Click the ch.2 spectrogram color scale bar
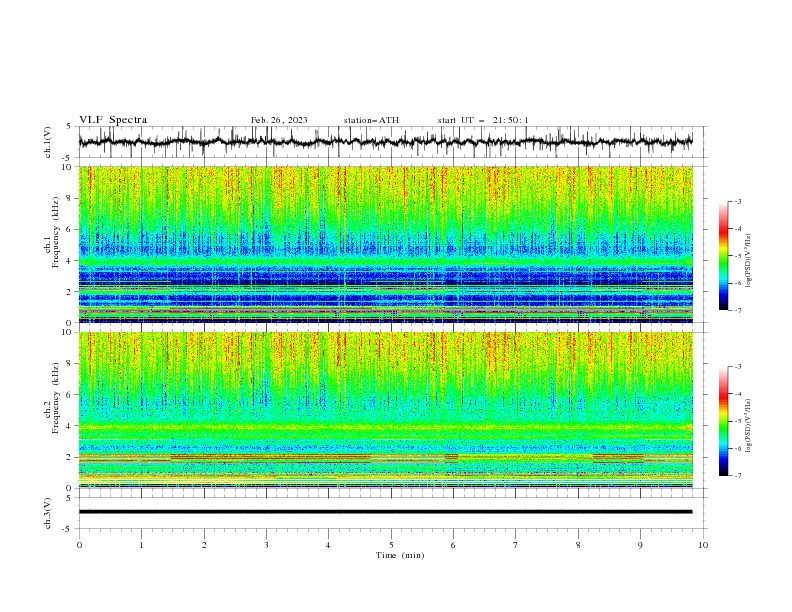The image size is (792, 612). click(724, 421)
